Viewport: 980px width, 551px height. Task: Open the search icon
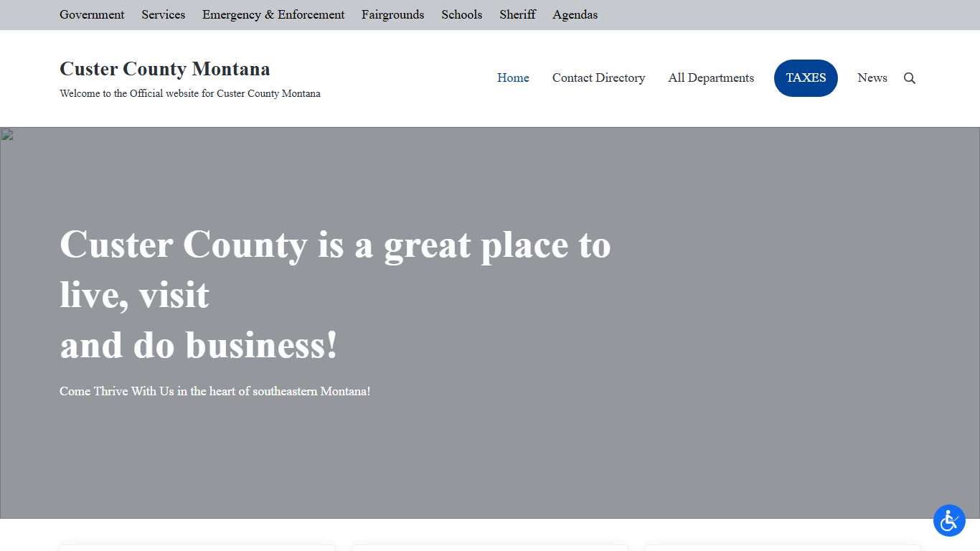909,78
